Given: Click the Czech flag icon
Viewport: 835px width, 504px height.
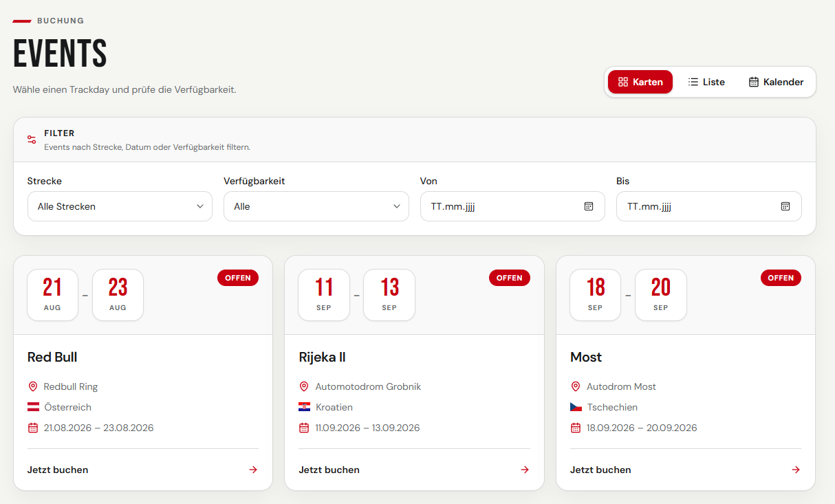Looking at the screenshot, I should tap(576, 407).
